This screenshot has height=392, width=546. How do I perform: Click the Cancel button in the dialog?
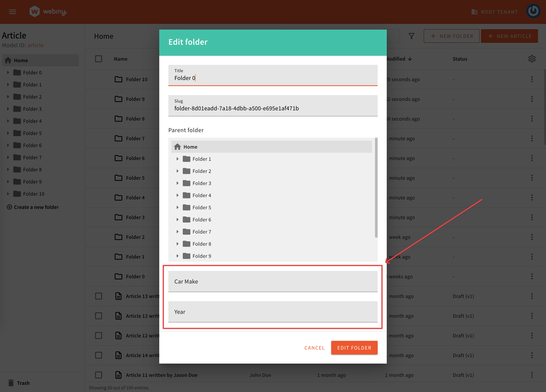tap(314, 347)
